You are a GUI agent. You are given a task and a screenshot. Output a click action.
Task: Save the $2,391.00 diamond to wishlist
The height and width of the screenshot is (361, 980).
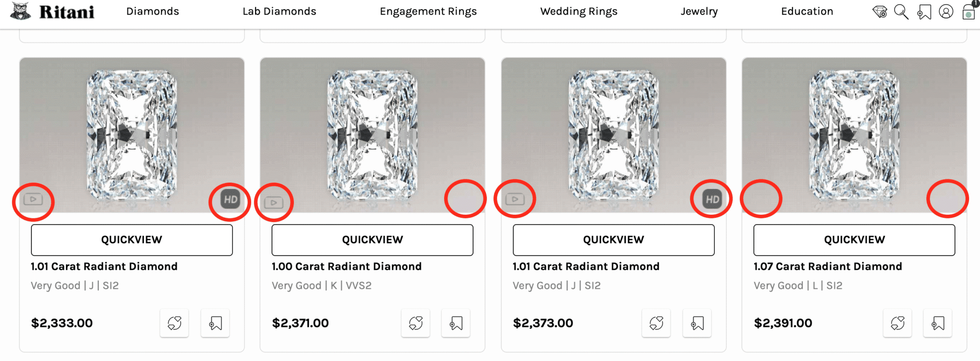pos(937,323)
